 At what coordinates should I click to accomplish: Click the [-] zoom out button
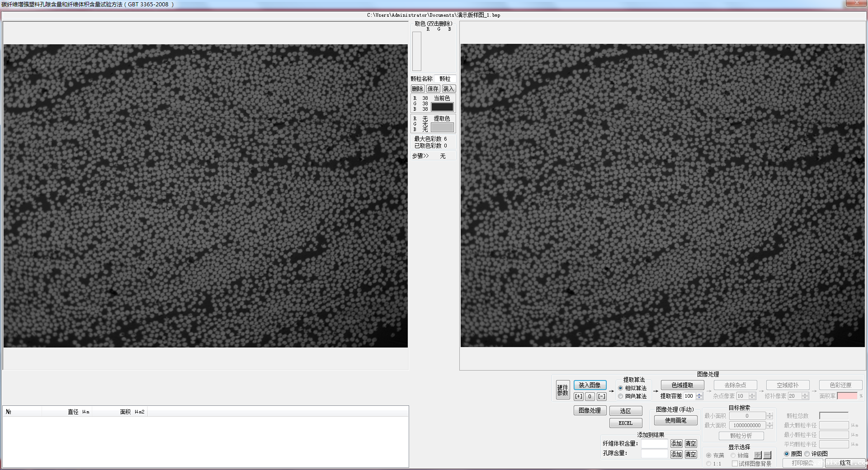(x=601, y=396)
